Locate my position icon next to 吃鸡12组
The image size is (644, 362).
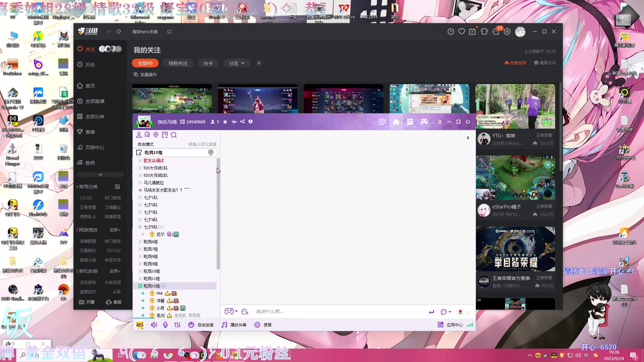point(211,153)
